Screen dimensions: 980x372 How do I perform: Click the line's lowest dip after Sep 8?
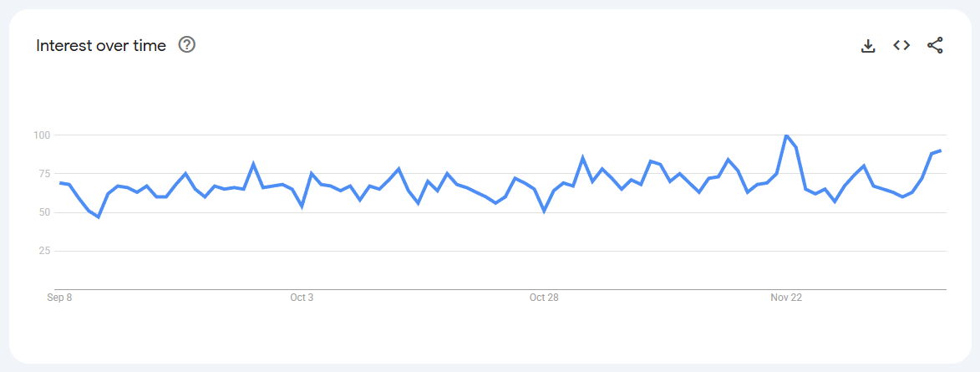99,217
